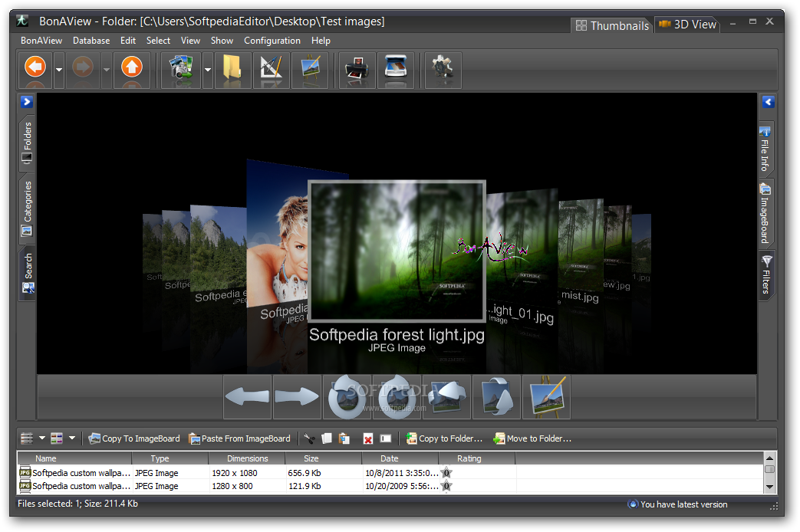This screenshot has width=800, height=532.
Task: Click Paste From ImageBoard button
Action: [239, 438]
